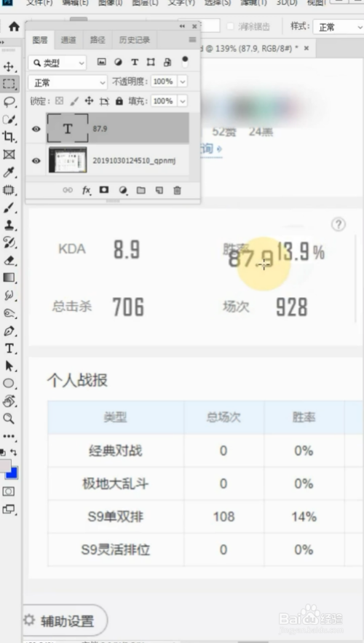Select the Eyedropper tool
Viewport: 364px width, 643px height.
pyautogui.click(x=9, y=173)
